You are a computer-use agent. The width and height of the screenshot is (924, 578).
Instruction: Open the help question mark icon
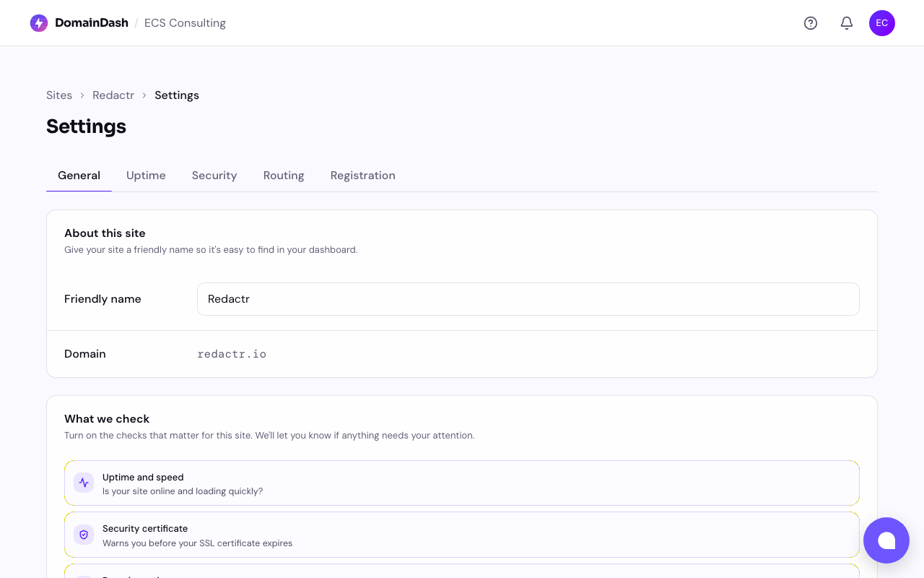point(811,22)
